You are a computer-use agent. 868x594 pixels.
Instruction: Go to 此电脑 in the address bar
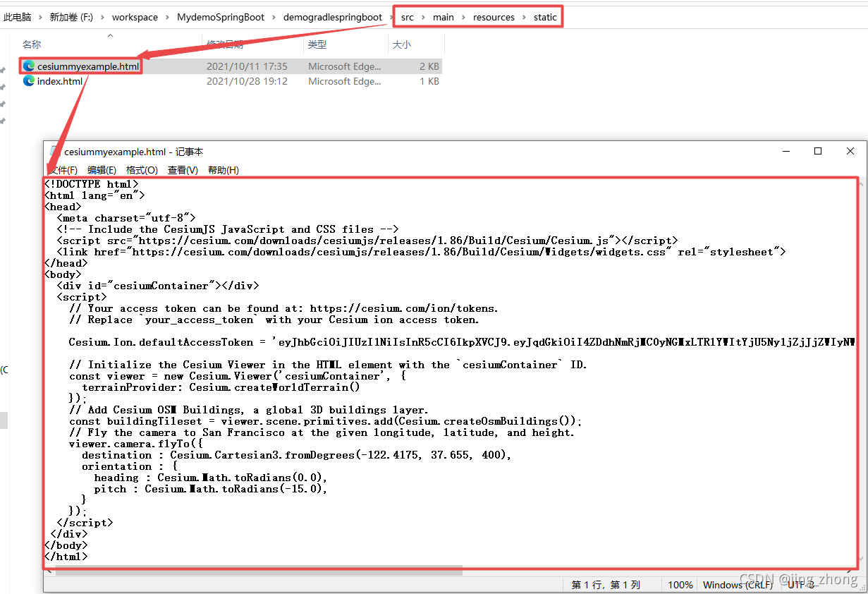18,17
